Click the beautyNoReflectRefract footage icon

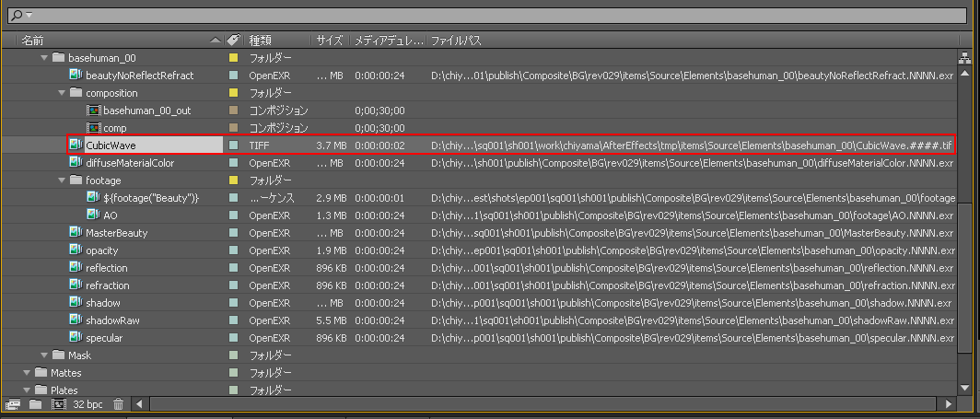76,75
